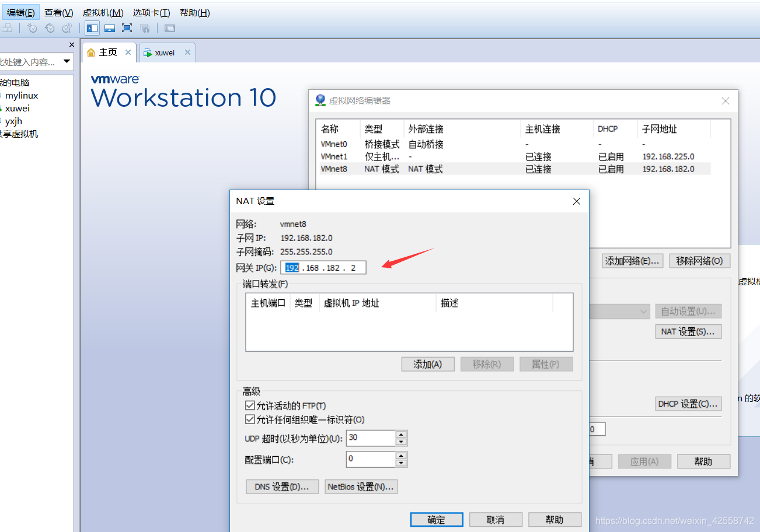
Task: Open NAT 设置(S)... in network editor
Action: point(689,331)
